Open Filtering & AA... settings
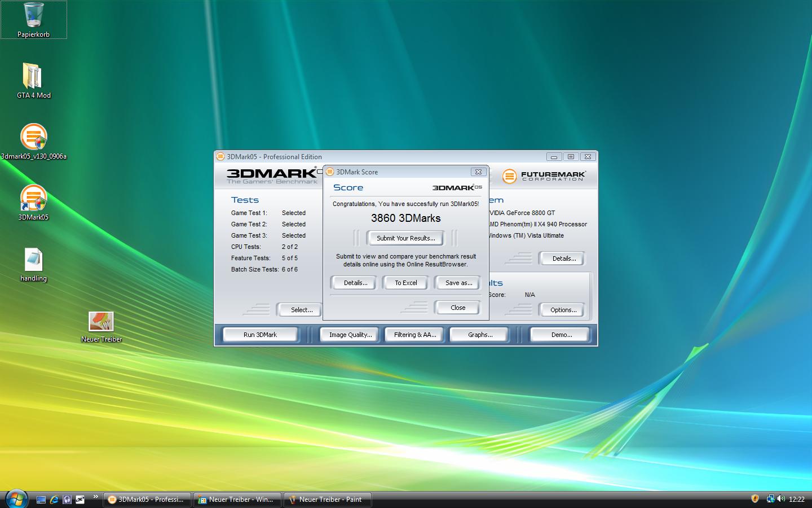This screenshot has height=508, width=812. 415,335
